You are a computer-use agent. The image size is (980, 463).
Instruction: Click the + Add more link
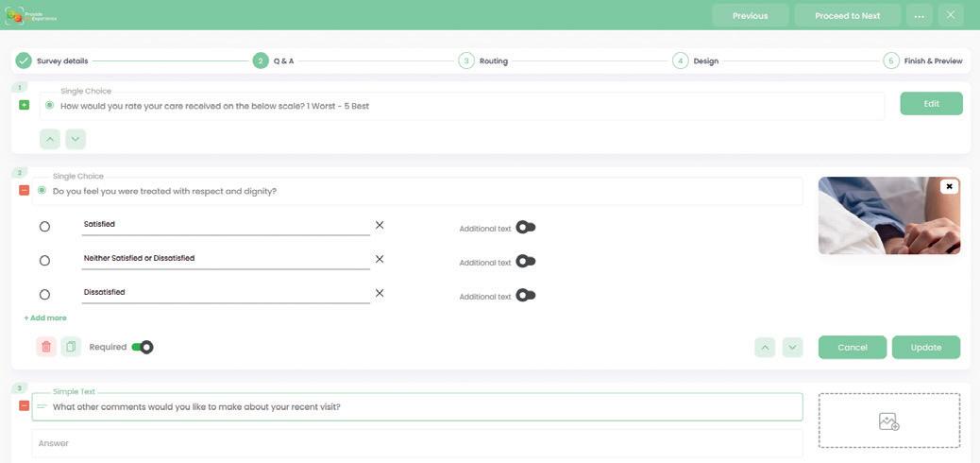45,317
